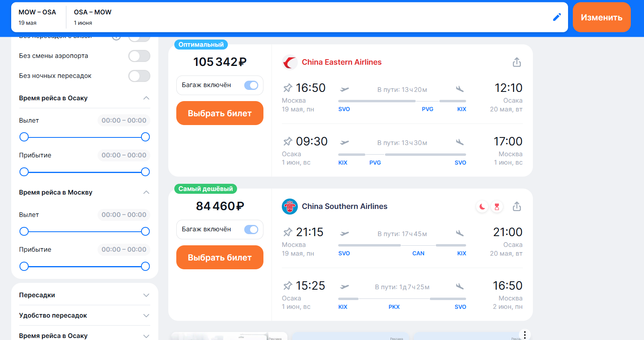Click the night transfer moon icon
Viewport: 644px width, 340px height.
[483, 207]
